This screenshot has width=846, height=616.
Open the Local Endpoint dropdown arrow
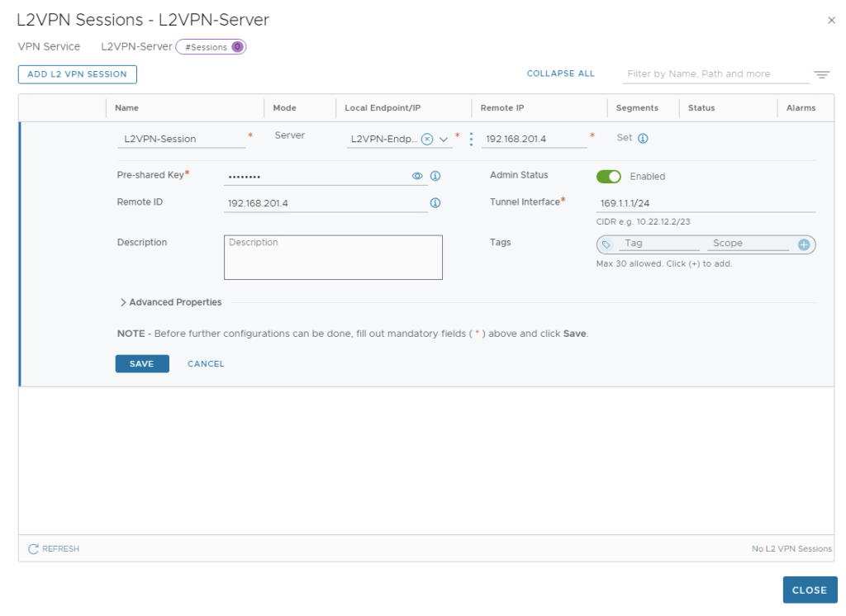click(444, 140)
